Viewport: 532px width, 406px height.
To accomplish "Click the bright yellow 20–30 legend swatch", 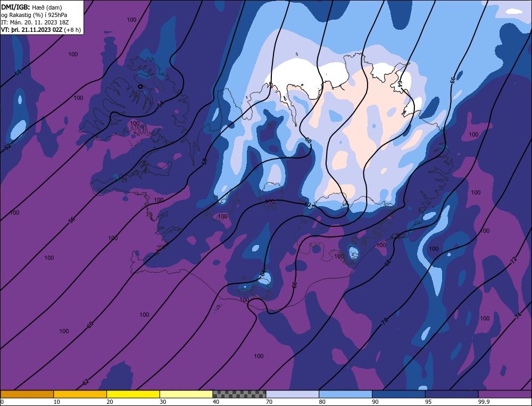I will coord(133,394).
